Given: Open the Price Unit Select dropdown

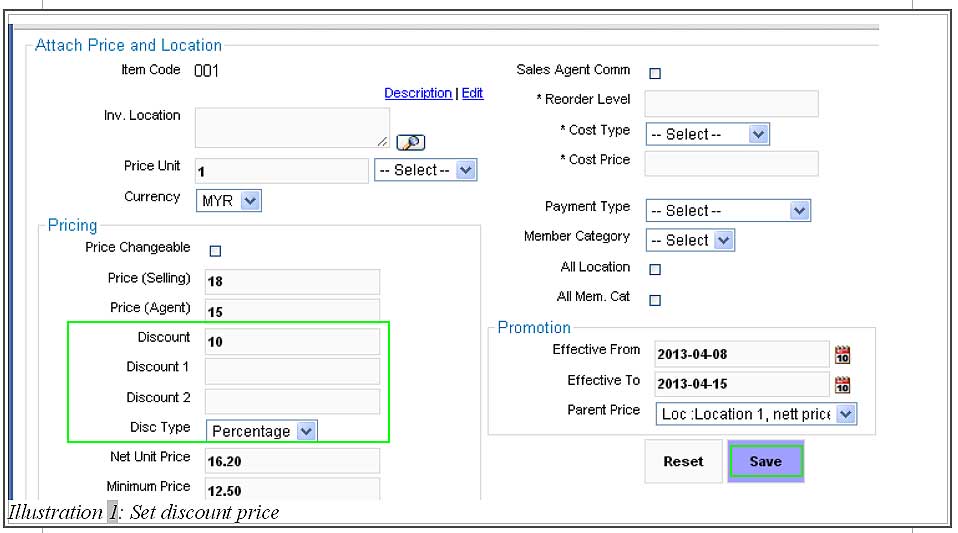Looking at the screenshot, I should pos(426,170).
